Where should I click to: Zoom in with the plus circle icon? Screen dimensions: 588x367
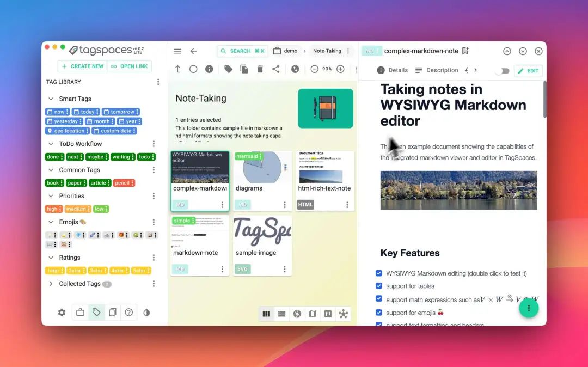(x=340, y=69)
